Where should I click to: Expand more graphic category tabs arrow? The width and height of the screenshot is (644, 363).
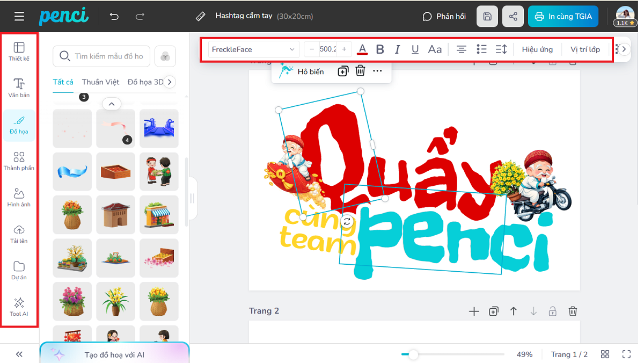pos(170,82)
